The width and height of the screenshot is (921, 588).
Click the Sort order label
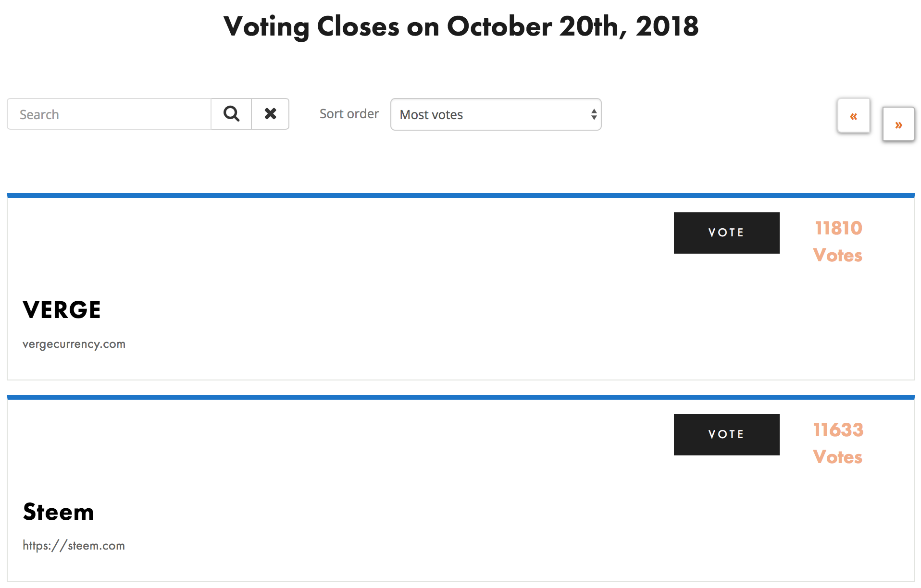[349, 114]
